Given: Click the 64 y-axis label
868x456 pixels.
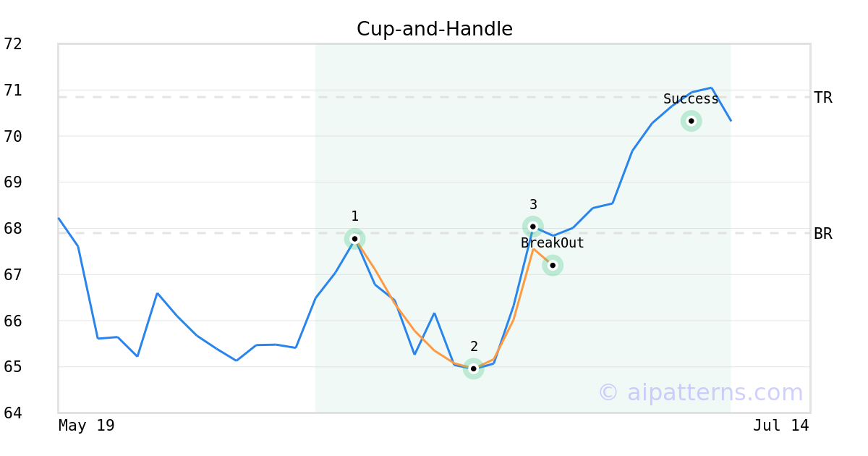Looking at the screenshot, I should click(x=13, y=413).
